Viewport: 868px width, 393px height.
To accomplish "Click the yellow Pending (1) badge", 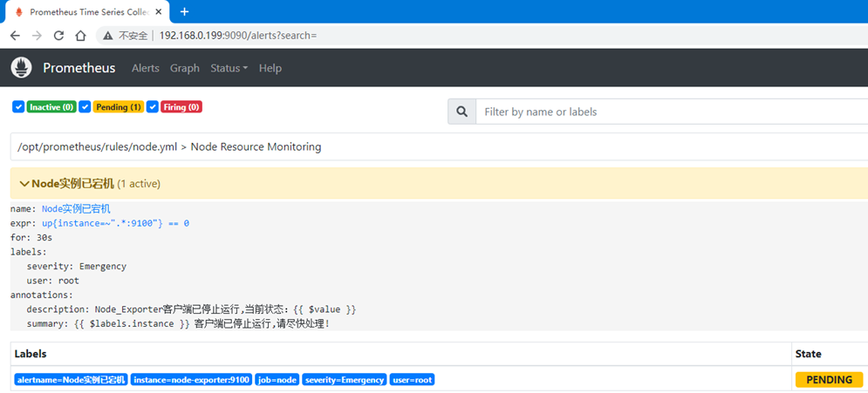I will pyautogui.click(x=119, y=107).
